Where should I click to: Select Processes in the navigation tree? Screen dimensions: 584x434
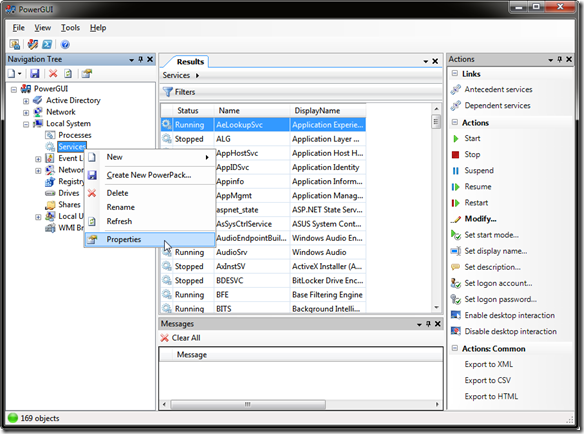pyautogui.click(x=74, y=135)
